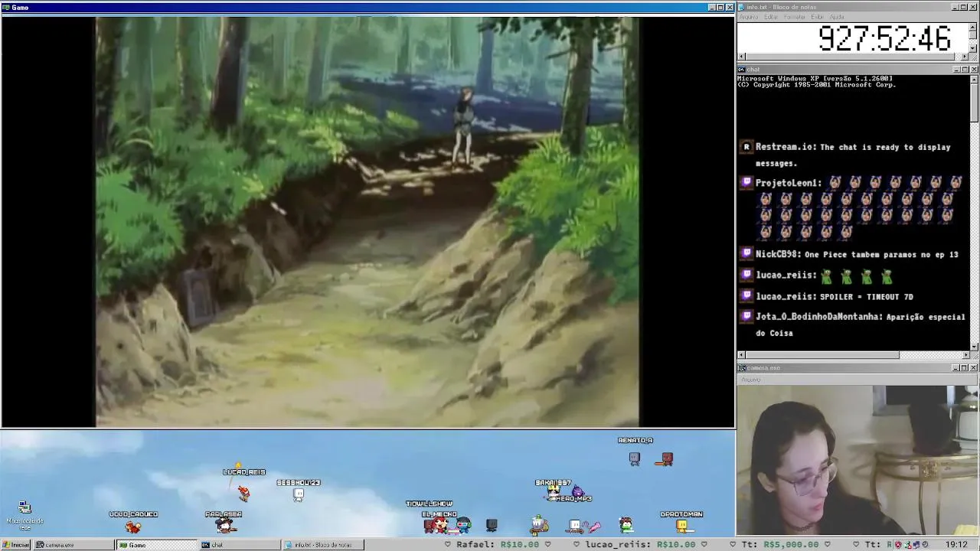Viewport: 980px width, 551px height.
Task: Click the Game window title bar icon
Action: (x=5, y=8)
